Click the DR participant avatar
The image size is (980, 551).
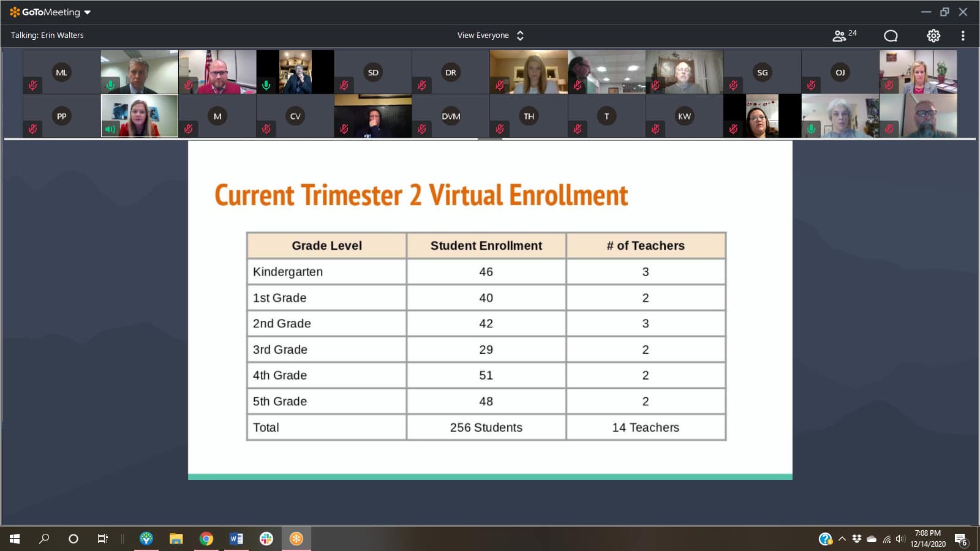[x=451, y=72]
